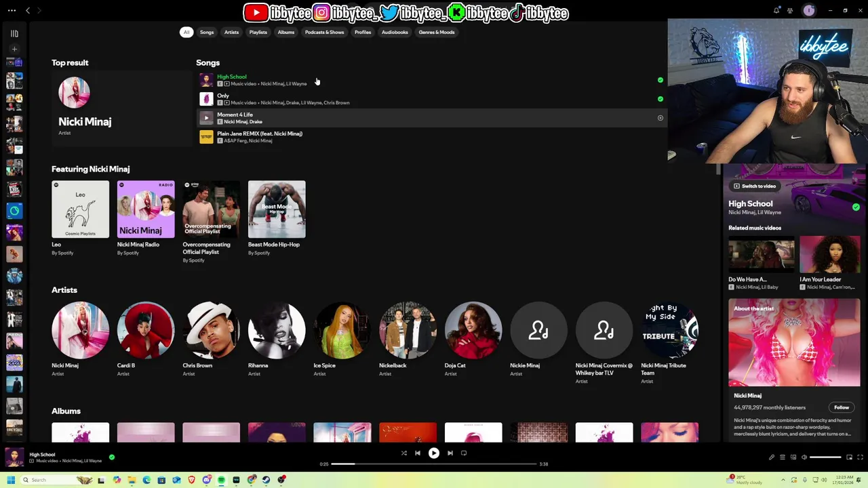Toggle saved checkmark in now playing bar
Viewport: 868px width, 488px height.
click(112, 457)
